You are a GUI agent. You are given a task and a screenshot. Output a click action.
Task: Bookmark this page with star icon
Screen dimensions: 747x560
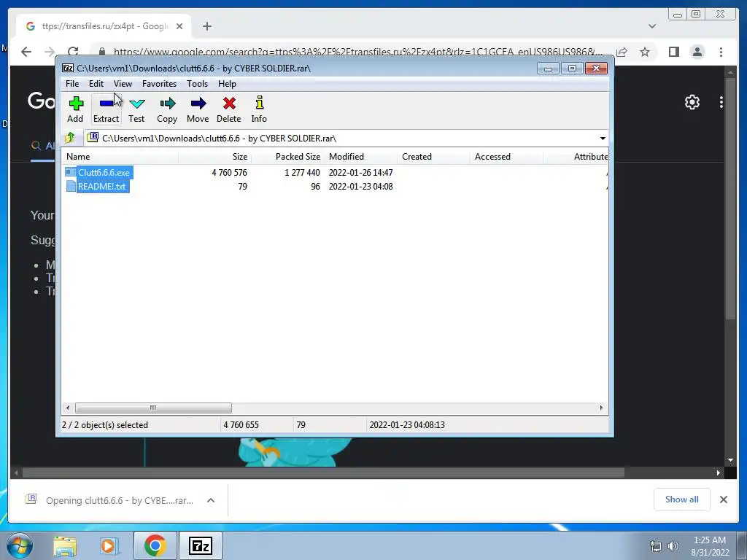[x=645, y=52]
